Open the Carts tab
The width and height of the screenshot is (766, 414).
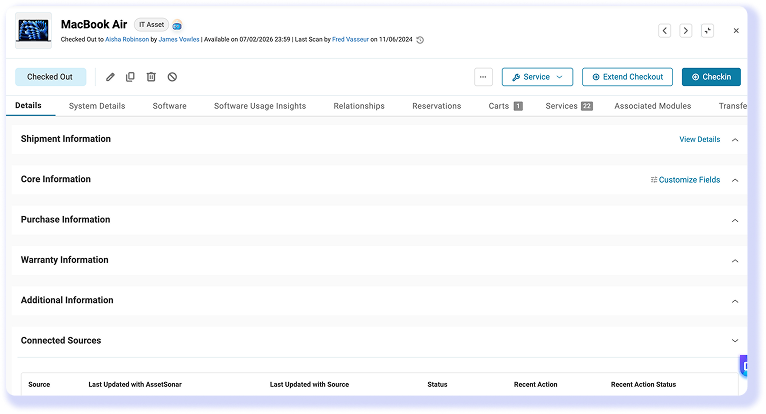coord(506,106)
